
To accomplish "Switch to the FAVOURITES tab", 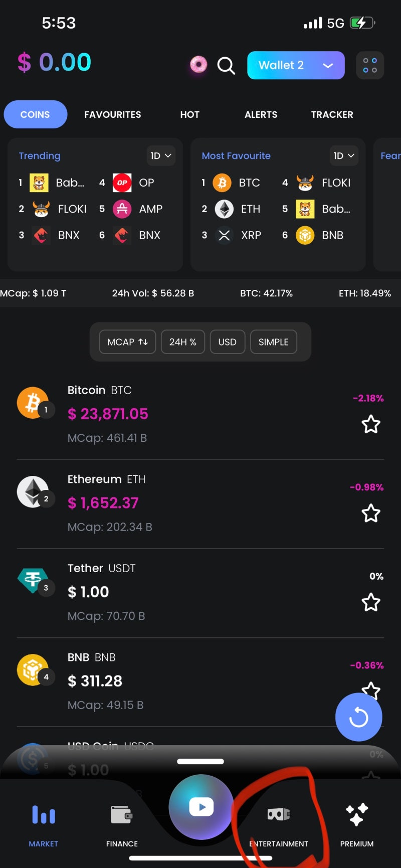I will [113, 114].
